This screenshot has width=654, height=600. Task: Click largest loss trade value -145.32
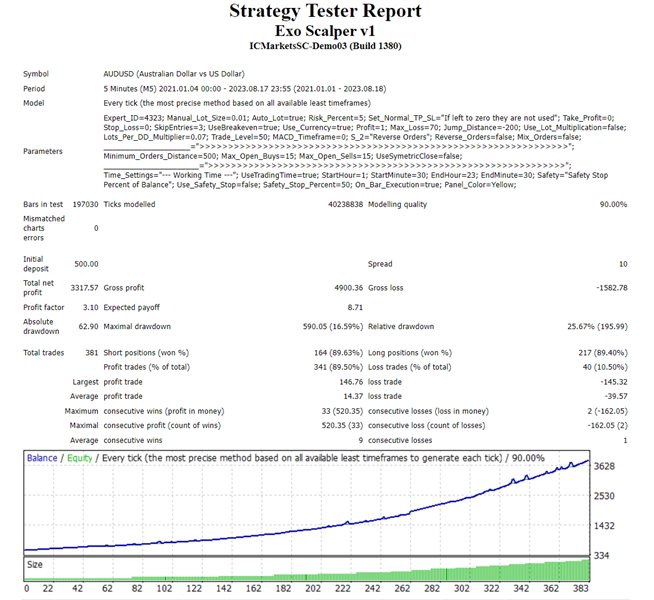point(614,382)
